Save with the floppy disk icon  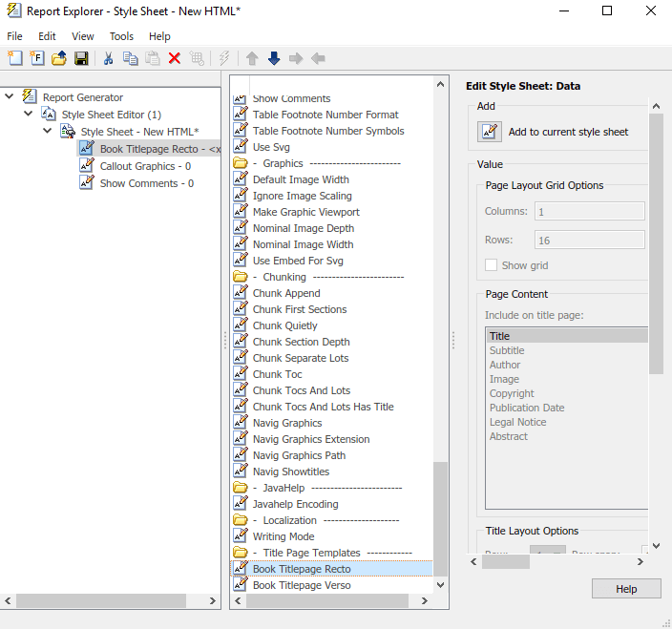(x=81, y=58)
